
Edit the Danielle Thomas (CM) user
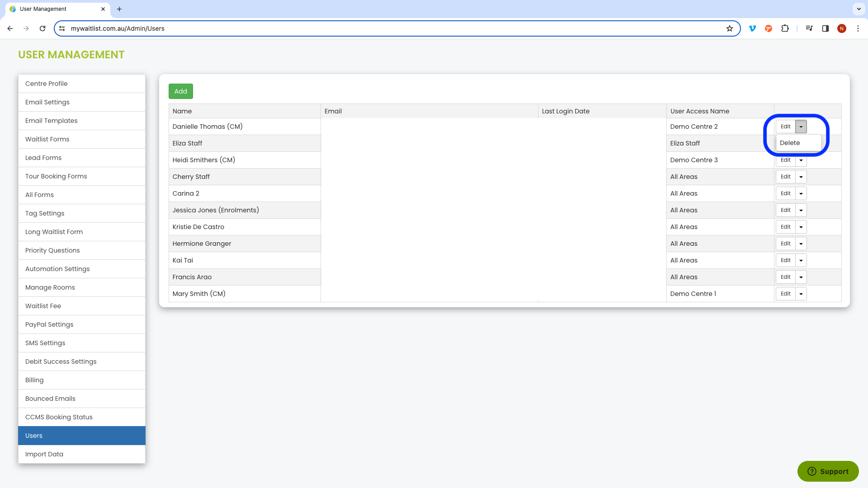point(786,127)
